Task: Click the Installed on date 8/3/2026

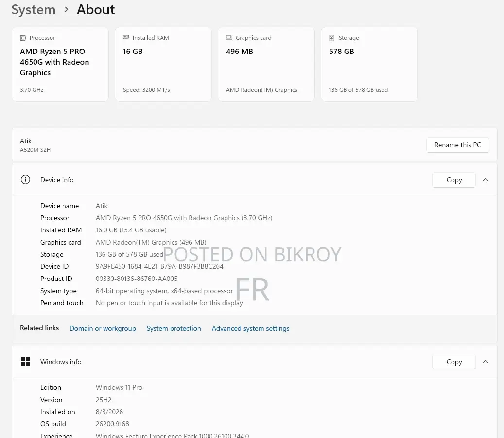Action: point(109,412)
